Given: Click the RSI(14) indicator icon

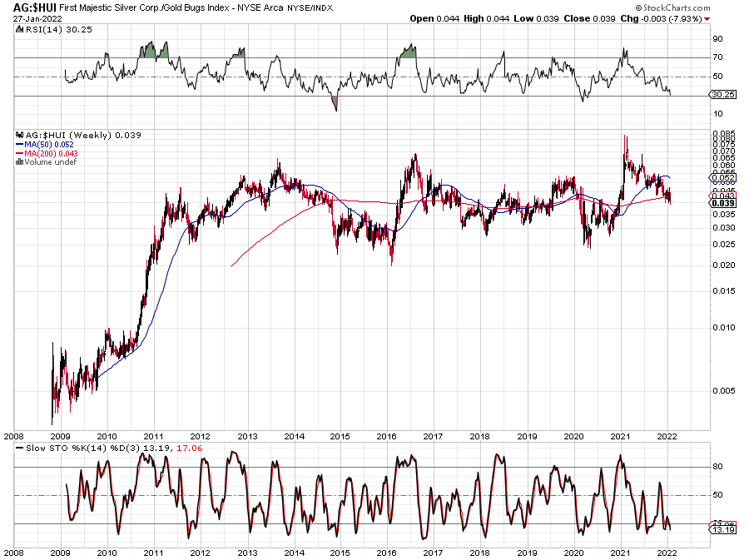Looking at the screenshot, I should 19,29.
